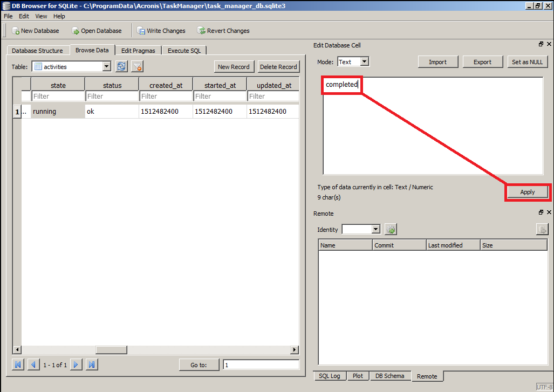Open the Edit menu
Viewport: 554px width, 392px height.
24,16
